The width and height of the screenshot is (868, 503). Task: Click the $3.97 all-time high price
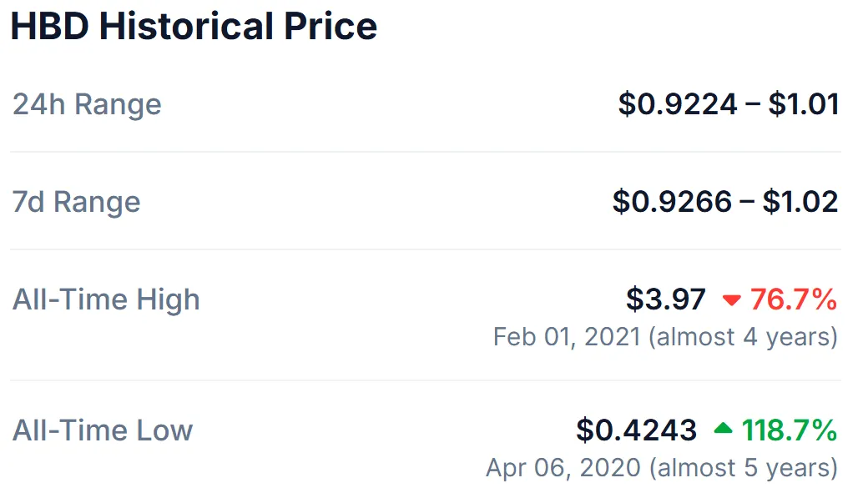click(666, 299)
